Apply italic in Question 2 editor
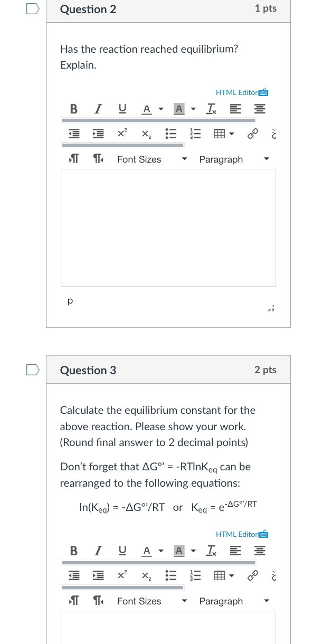The image size is (332, 644). coord(98,109)
